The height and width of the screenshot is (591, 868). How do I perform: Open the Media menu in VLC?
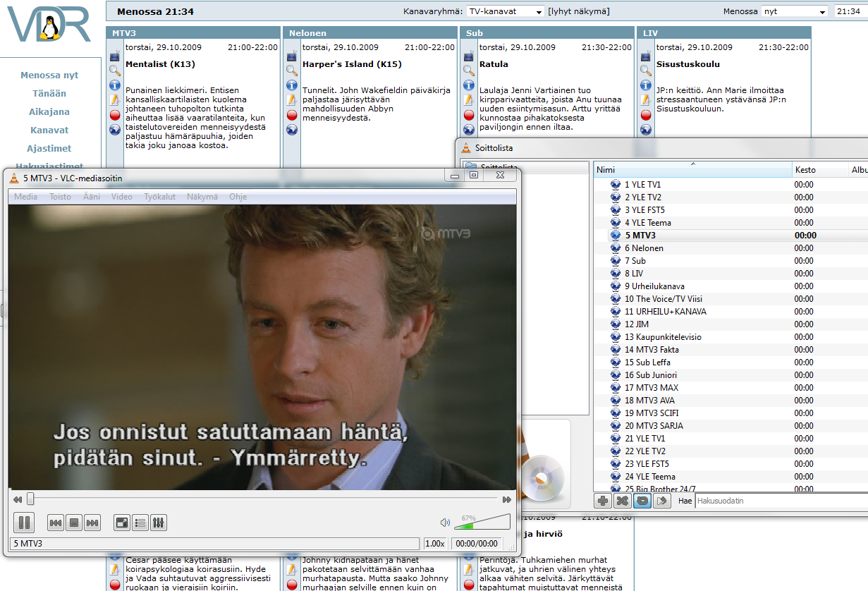pyautogui.click(x=26, y=197)
